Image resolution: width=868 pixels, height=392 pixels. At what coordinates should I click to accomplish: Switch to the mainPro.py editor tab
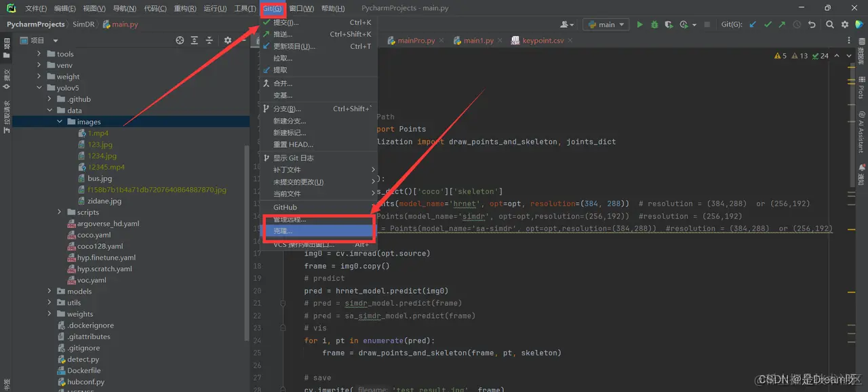(x=416, y=41)
